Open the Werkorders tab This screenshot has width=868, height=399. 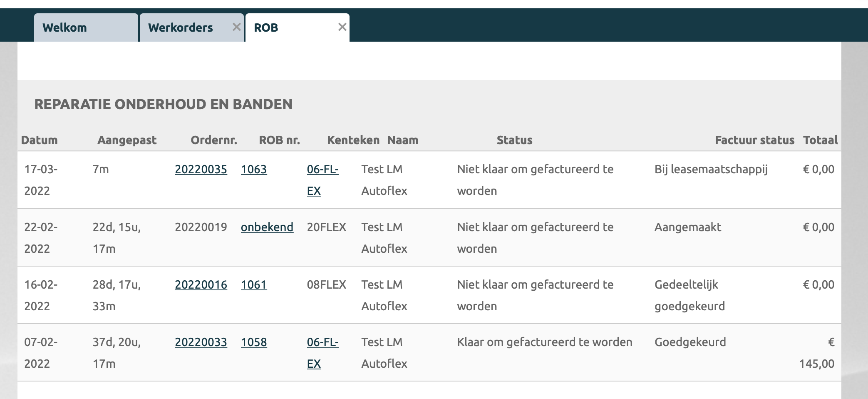[180, 28]
